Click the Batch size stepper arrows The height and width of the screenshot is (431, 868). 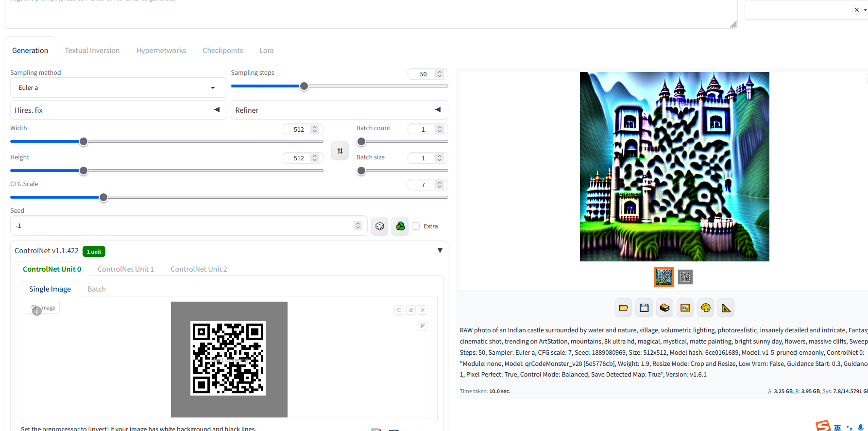pyautogui.click(x=440, y=158)
